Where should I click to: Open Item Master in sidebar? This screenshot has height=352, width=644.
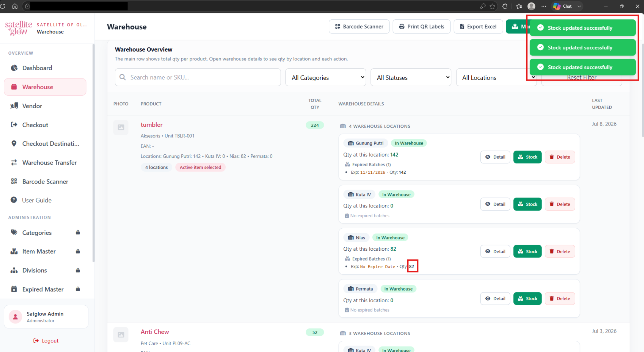click(x=45, y=251)
